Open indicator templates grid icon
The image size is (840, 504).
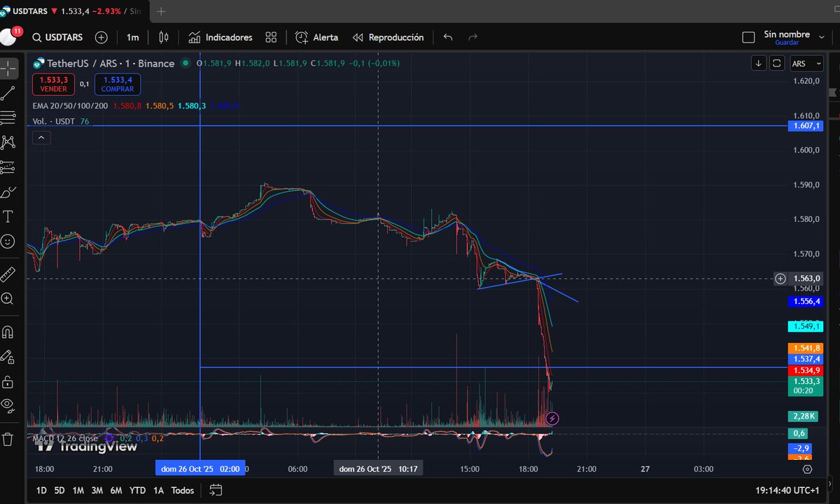pos(272,37)
